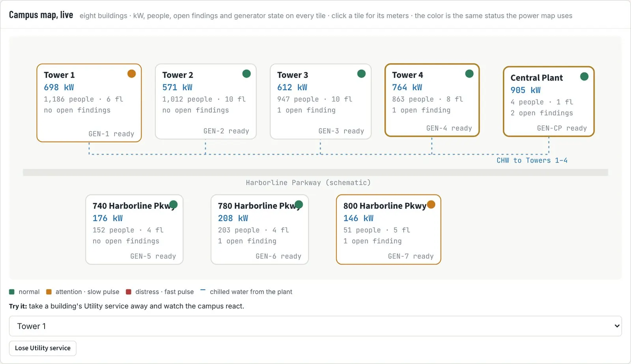Image resolution: width=631 pixels, height=364 pixels.
Task: Click the red distress legend swatch
Action: tap(129, 292)
